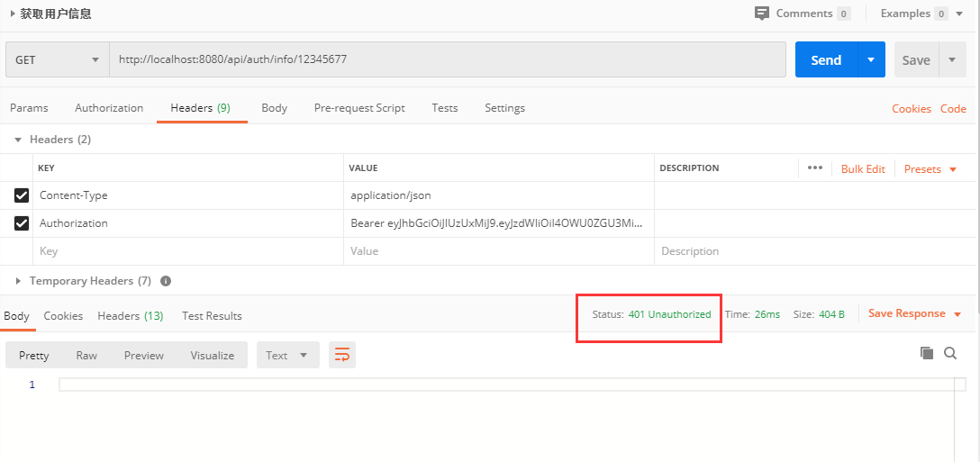This screenshot has height=462, width=980.
Task: Switch to the Authorization tab
Action: coord(109,108)
